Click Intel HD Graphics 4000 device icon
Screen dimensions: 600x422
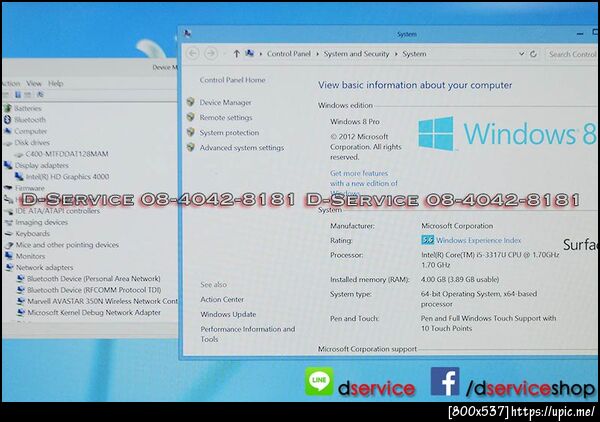[x=19, y=176]
